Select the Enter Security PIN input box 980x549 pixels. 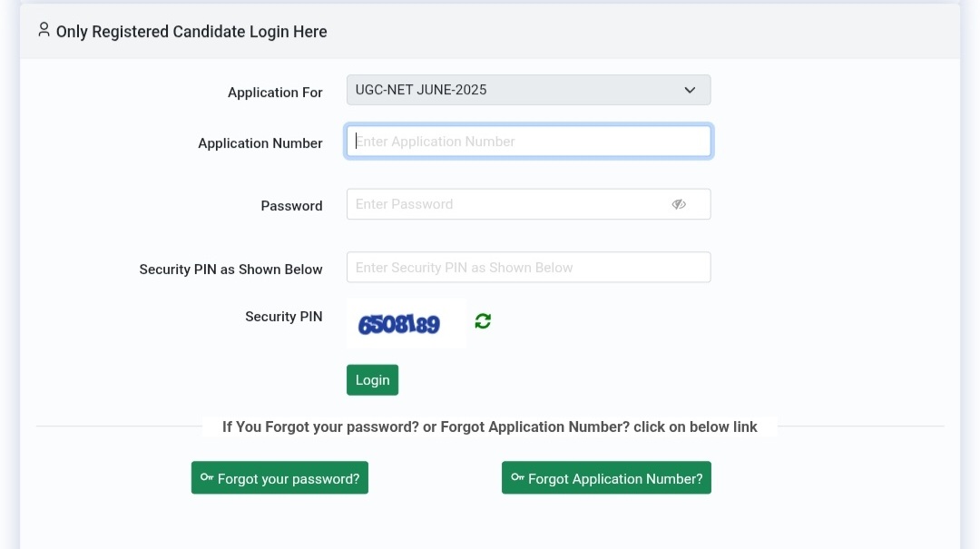coord(528,268)
